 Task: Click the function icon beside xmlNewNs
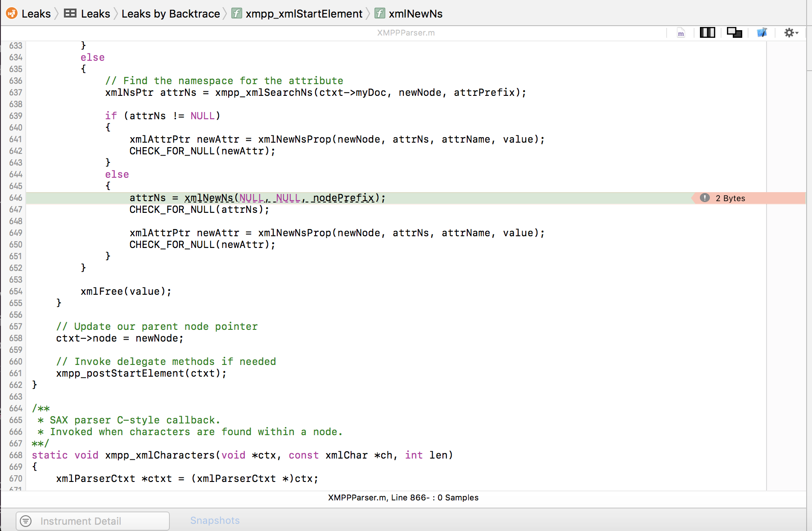(x=380, y=13)
